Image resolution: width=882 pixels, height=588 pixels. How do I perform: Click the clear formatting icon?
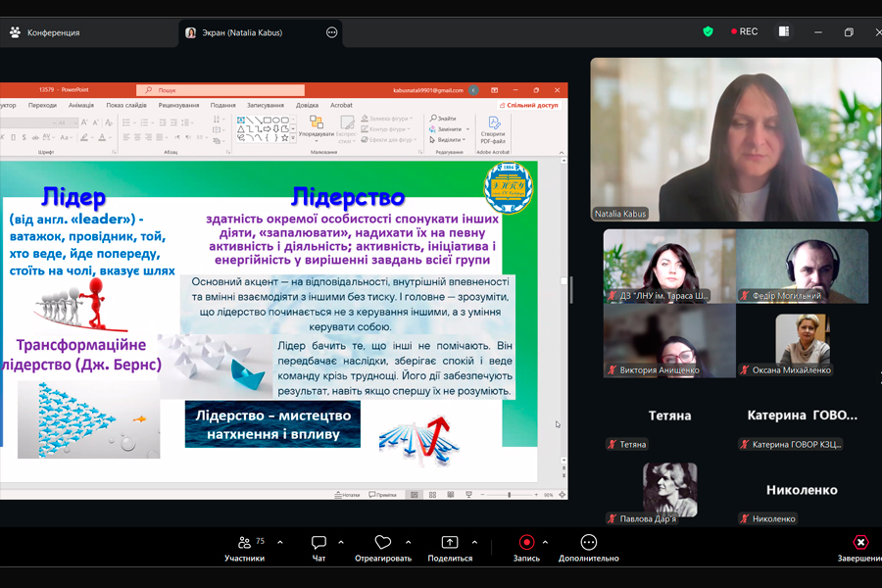[109, 122]
